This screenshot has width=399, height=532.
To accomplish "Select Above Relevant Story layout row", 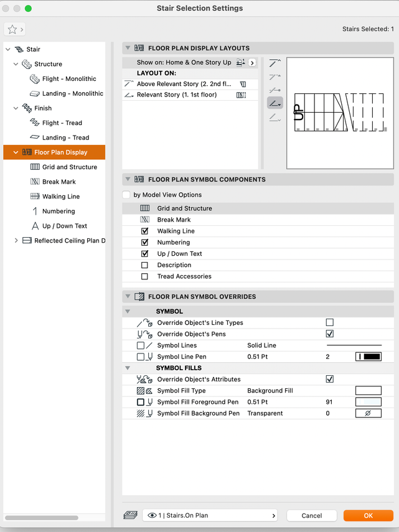I will pyautogui.click(x=190, y=84).
